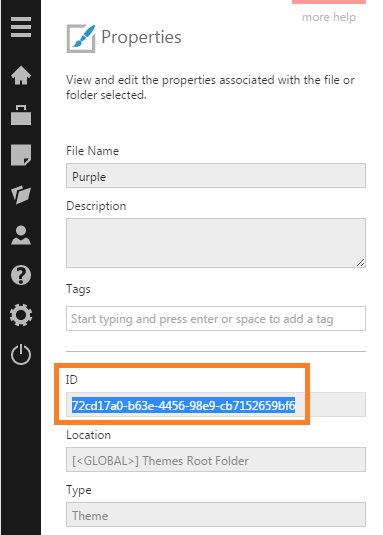Click the Description label
Screen dimensions: 383x535
click(96, 206)
